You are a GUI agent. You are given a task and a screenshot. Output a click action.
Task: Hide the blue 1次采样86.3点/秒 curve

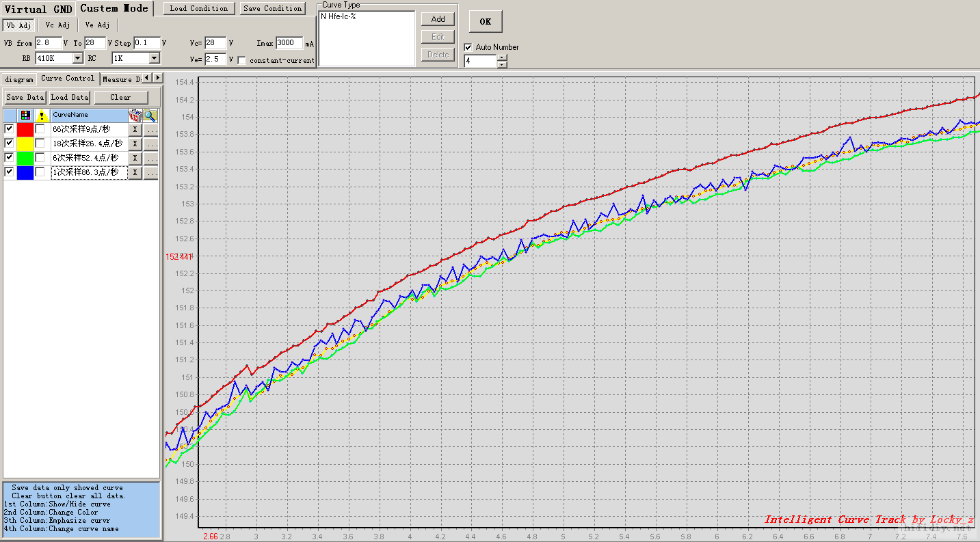tap(9, 172)
